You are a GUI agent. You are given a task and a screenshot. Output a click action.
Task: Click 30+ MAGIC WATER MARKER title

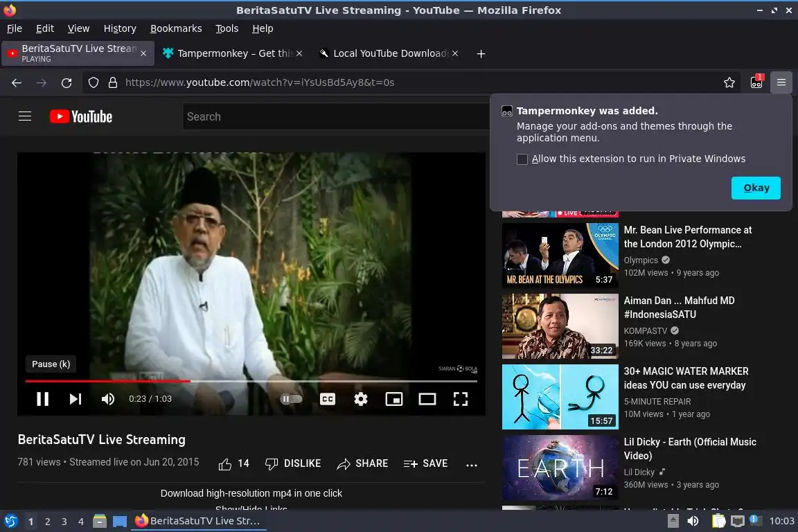click(x=686, y=378)
